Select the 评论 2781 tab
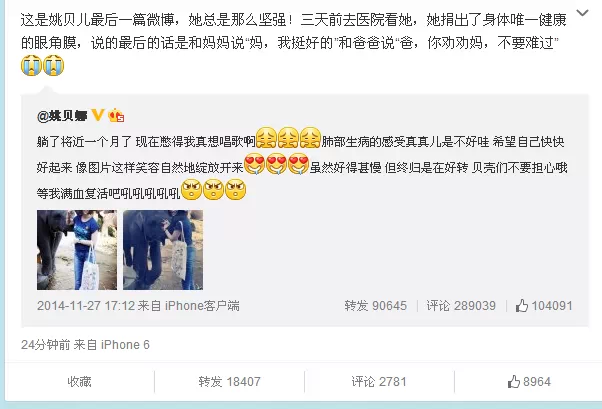 click(x=379, y=382)
